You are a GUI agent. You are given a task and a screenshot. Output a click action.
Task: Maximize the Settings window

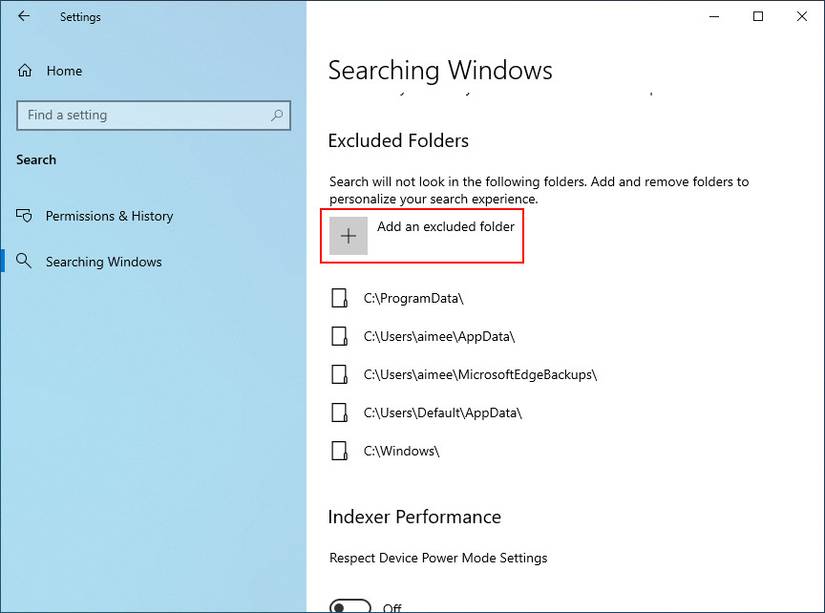(758, 16)
